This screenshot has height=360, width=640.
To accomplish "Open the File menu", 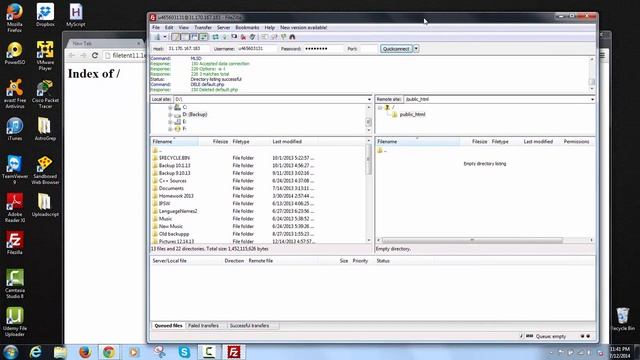I will point(156,27).
